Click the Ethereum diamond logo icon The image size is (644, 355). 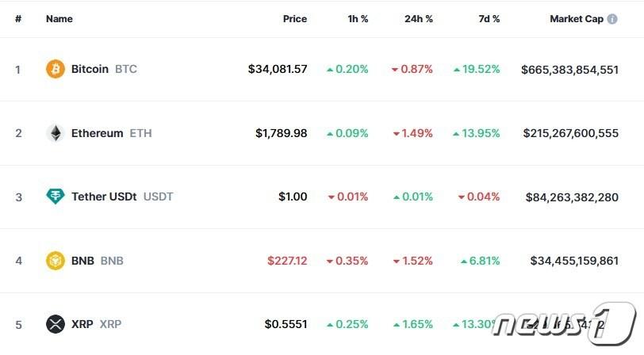point(56,133)
